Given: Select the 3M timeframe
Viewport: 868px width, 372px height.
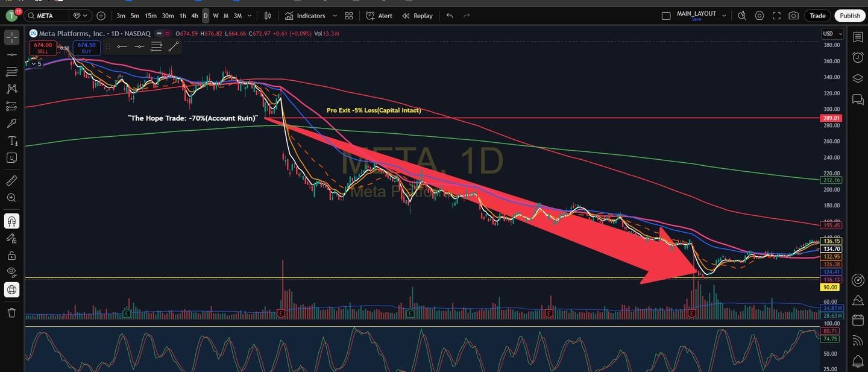Looking at the screenshot, I should point(237,16).
